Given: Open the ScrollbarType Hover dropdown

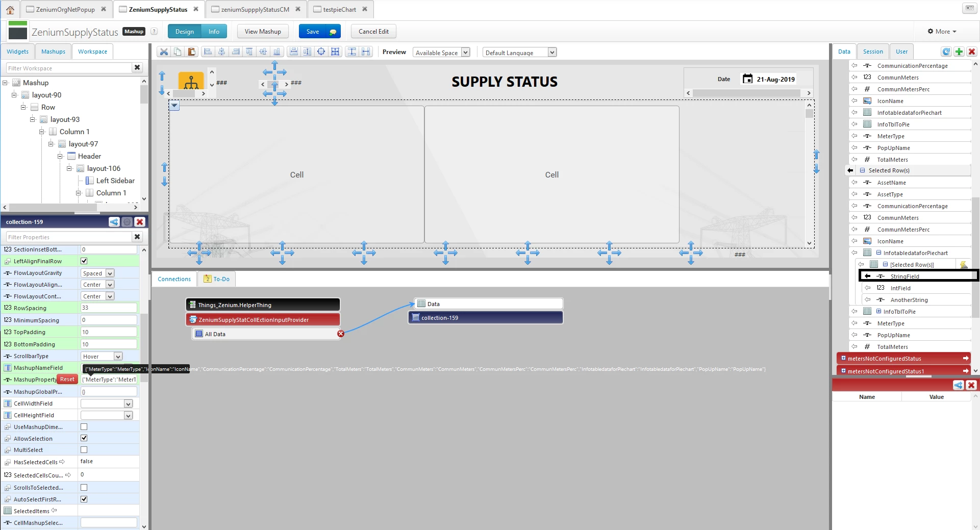Looking at the screenshot, I should point(102,356).
